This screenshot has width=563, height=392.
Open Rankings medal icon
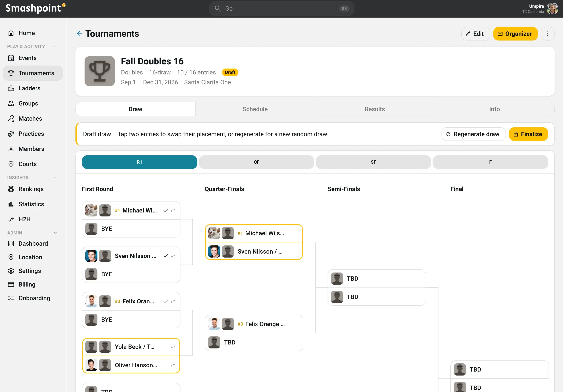(x=11, y=189)
